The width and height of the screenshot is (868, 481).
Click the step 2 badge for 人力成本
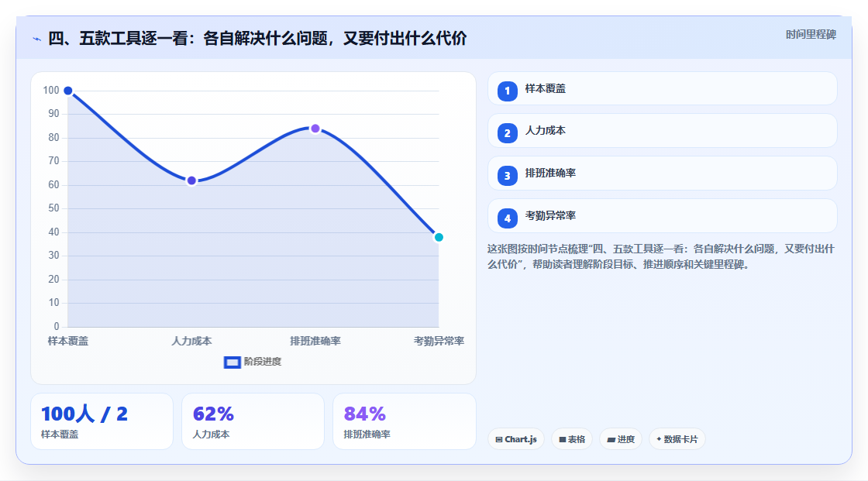tap(507, 133)
